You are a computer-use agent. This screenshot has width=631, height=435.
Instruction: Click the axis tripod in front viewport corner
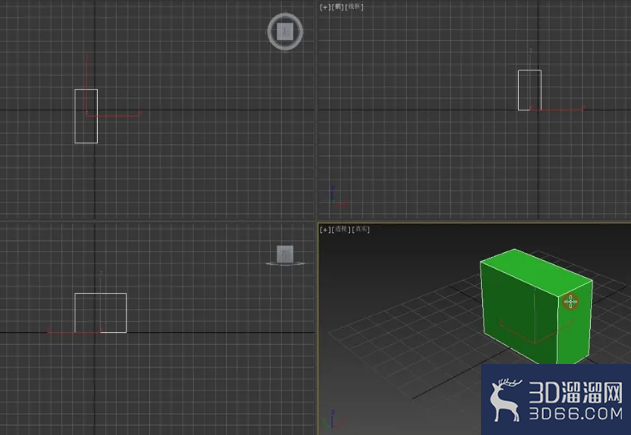(x=338, y=196)
